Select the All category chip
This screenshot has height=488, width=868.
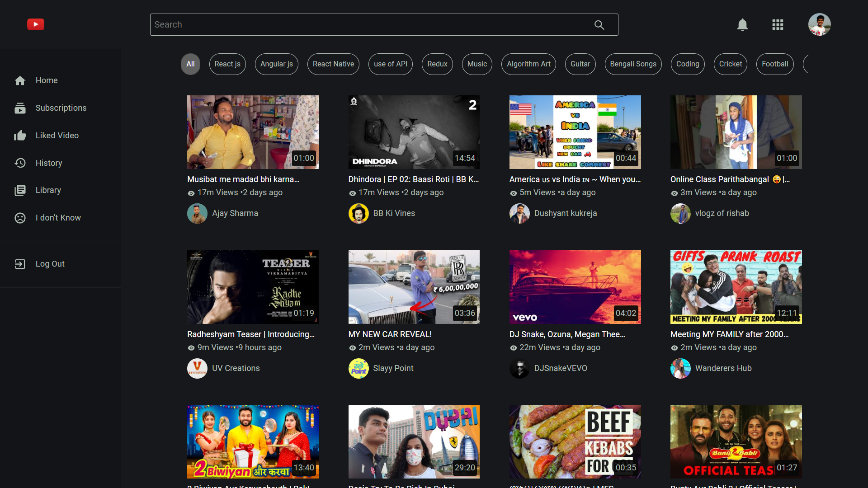point(190,64)
